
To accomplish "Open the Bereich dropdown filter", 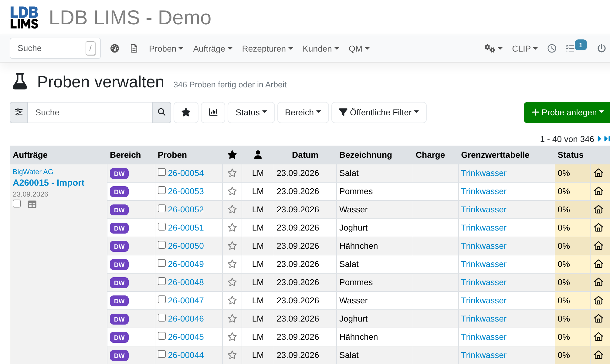I will tap(303, 113).
